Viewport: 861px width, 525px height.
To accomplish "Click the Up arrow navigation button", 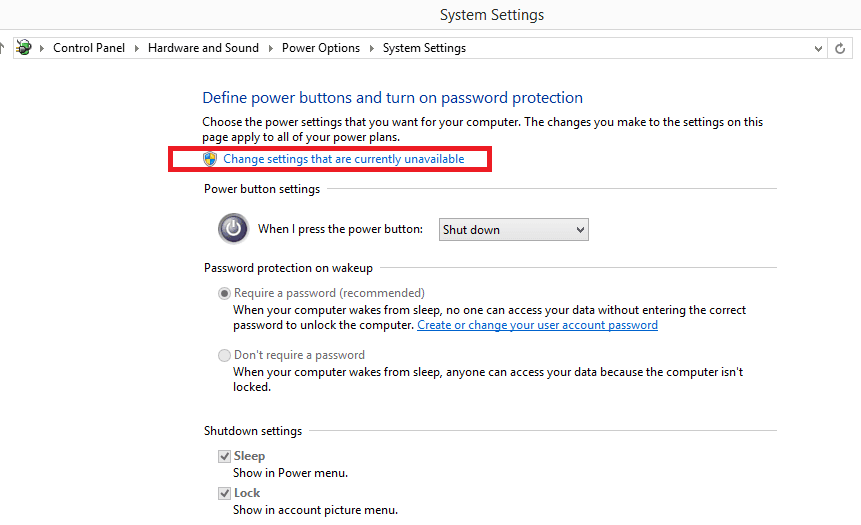I will [3, 47].
